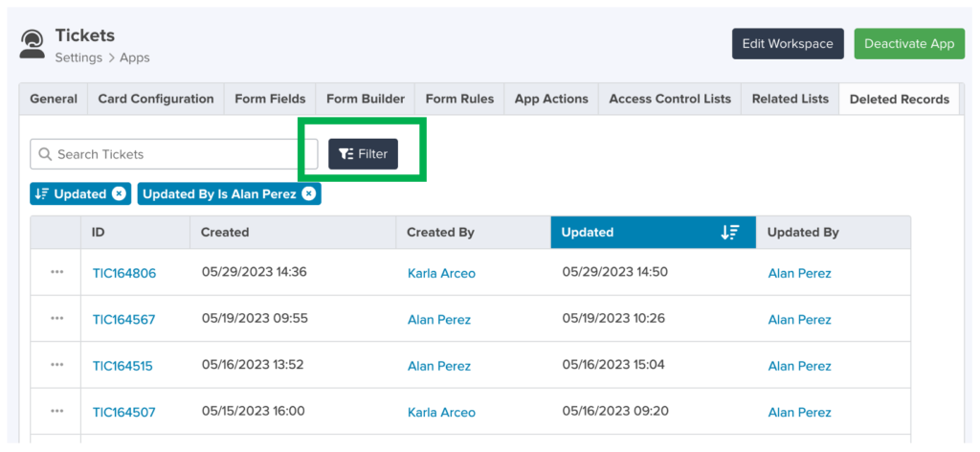The width and height of the screenshot is (980, 452).
Task: Click the Apps breadcrumb link
Action: click(x=134, y=57)
